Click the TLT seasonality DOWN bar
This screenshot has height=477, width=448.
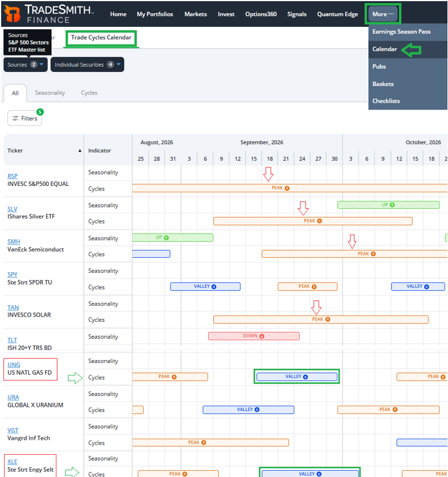pos(254,336)
